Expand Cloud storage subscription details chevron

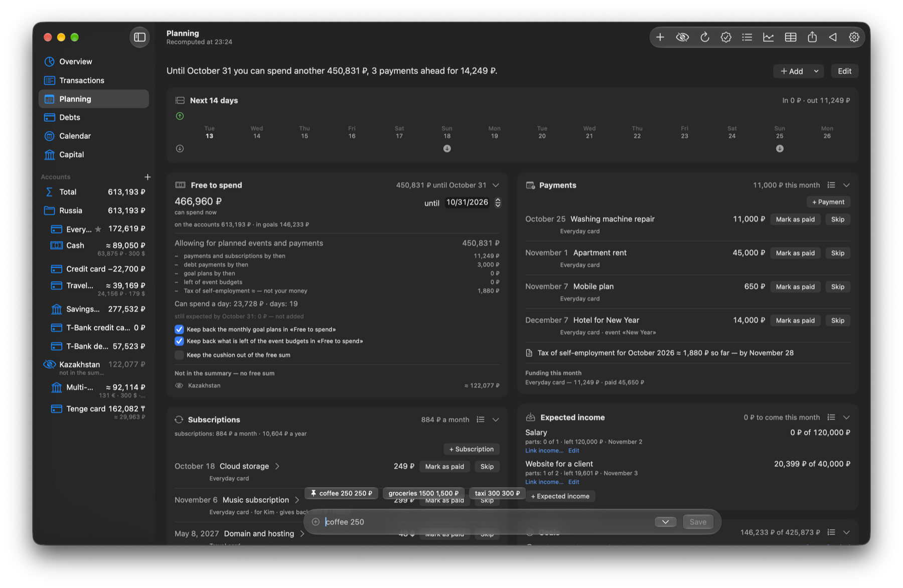coord(277,466)
